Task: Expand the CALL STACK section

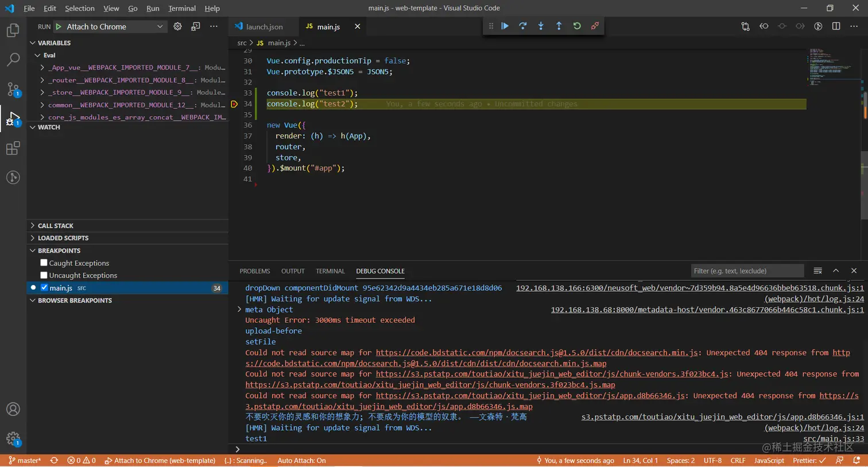Action: pos(56,226)
